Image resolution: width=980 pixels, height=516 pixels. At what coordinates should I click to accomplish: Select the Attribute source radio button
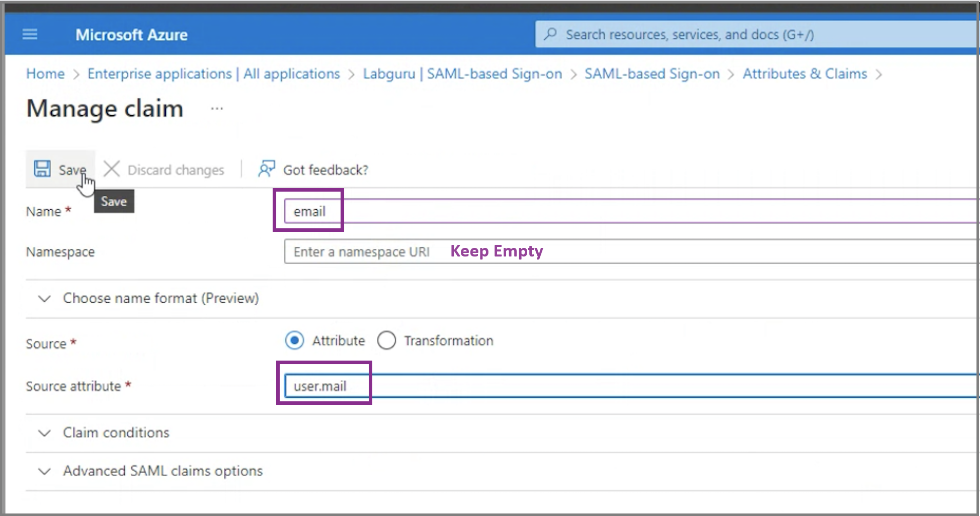(294, 340)
